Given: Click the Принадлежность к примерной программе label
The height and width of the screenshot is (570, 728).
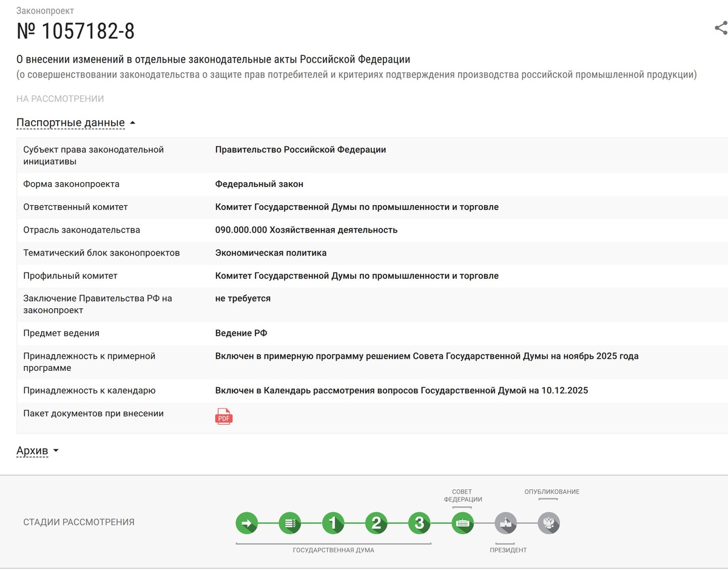Looking at the screenshot, I should click(89, 362).
